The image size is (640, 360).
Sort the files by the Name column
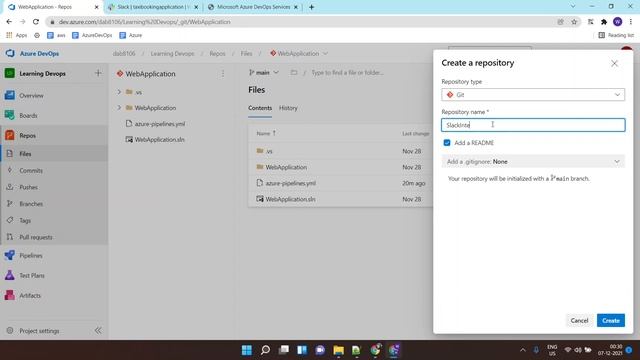pos(266,133)
